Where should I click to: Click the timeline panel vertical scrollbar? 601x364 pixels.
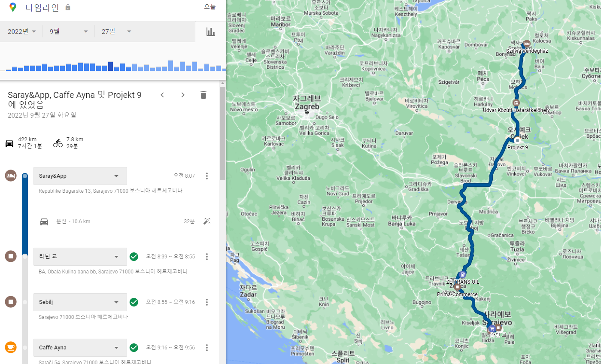point(222,133)
